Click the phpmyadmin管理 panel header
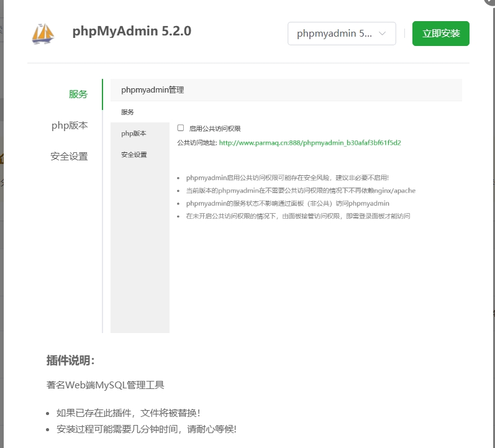 286,90
